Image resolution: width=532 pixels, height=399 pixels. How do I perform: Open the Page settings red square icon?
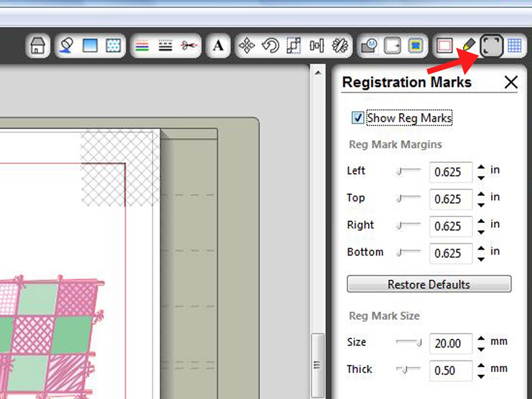[445, 46]
